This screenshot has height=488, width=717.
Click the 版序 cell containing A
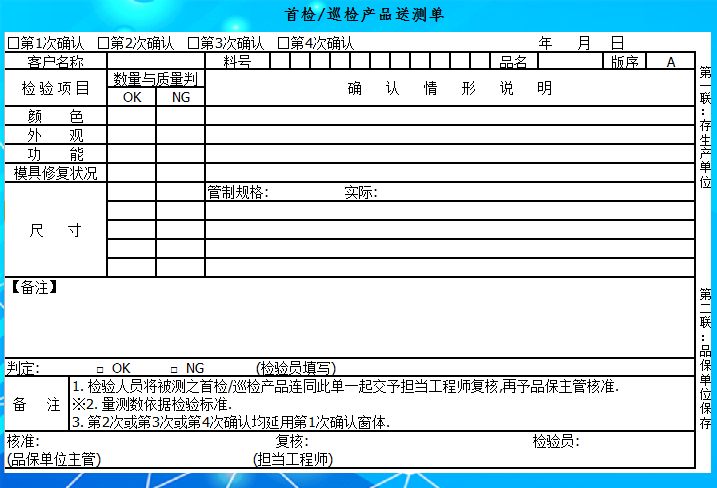click(x=670, y=61)
